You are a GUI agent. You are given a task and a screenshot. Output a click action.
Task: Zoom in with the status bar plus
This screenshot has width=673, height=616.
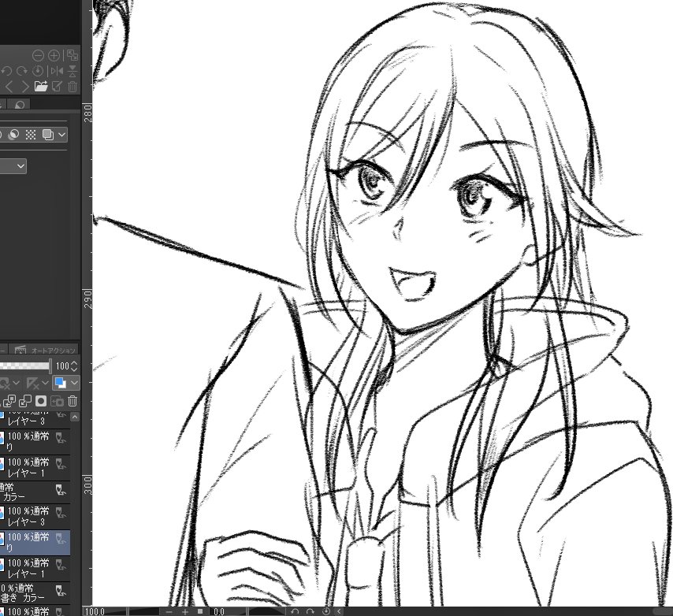point(185,612)
